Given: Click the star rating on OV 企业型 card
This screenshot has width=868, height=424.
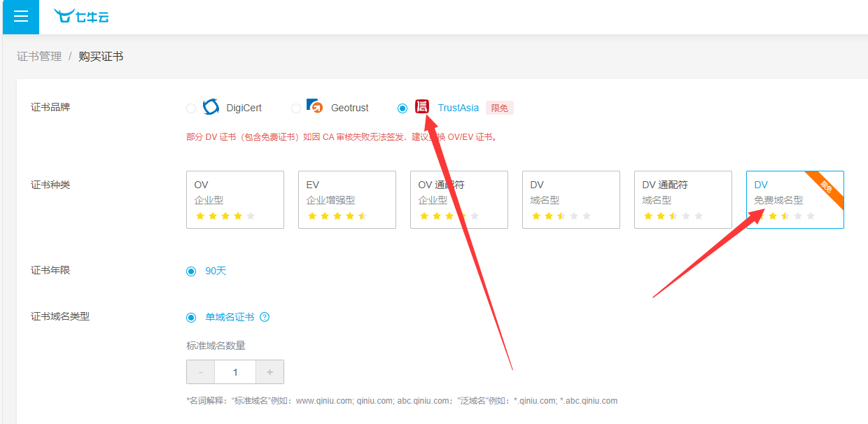Looking at the screenshot, I should click(x=225, y=216).
